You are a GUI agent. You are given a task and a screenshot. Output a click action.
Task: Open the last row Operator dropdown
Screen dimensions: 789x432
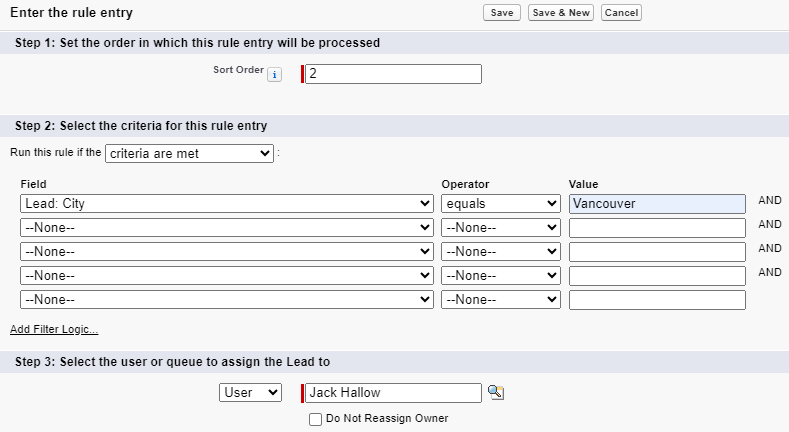pos(501,300)
